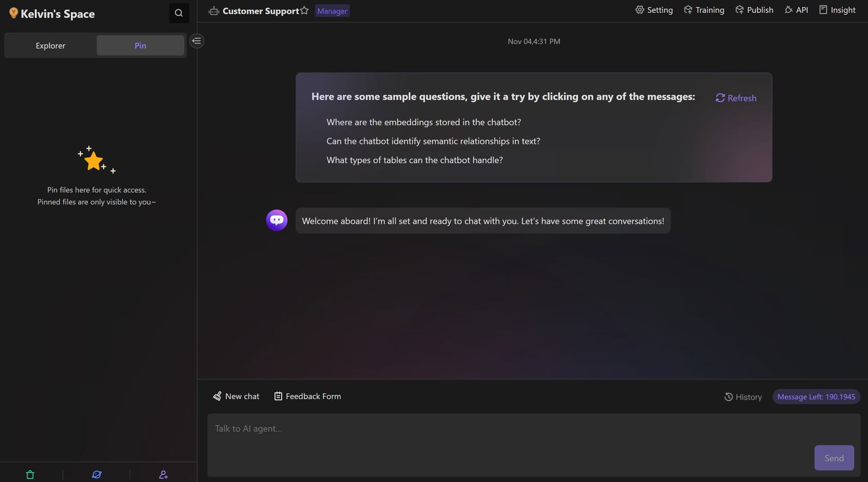Viewport: 868px width, 482px height.
Task: Start a New chat
Action: [236, 397]
